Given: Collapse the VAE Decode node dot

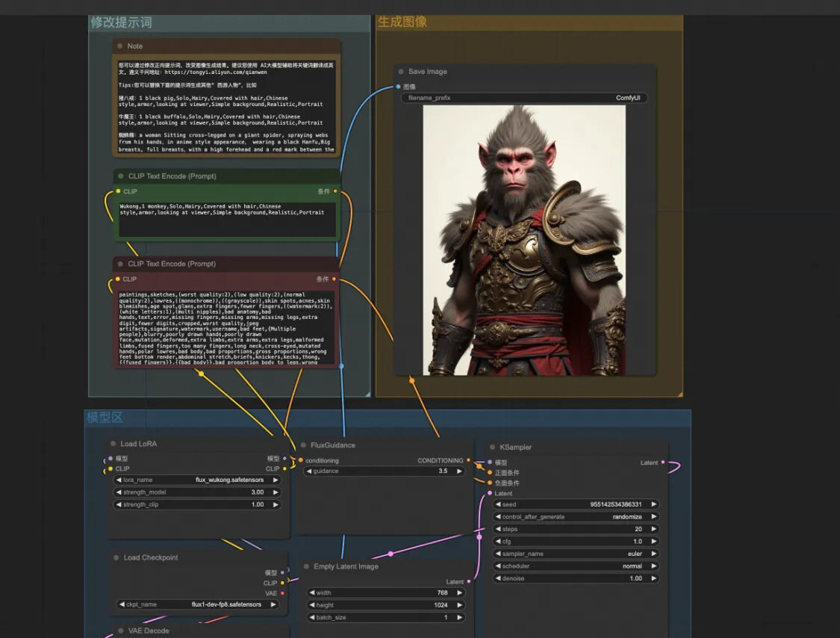Looking at the screenshot, I should click(120, 631).
